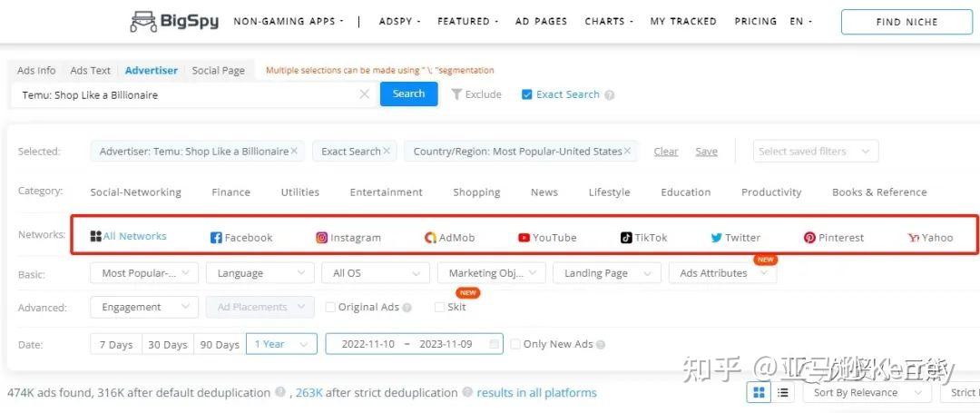Screen dimensions: 980x413
Task: Select YouTube network filter
Action: [x=524, y=238]
